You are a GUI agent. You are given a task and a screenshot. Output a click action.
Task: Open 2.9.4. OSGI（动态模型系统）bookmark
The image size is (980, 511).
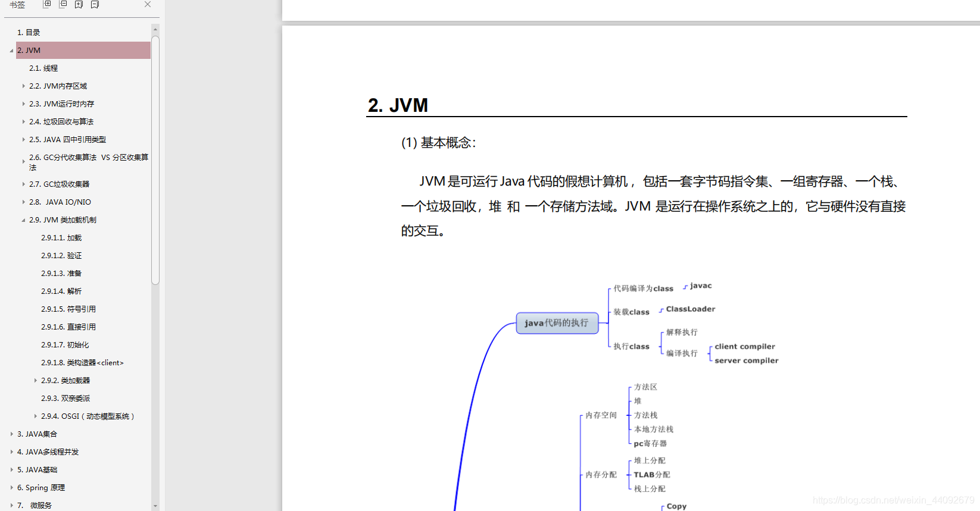point(88,416)
